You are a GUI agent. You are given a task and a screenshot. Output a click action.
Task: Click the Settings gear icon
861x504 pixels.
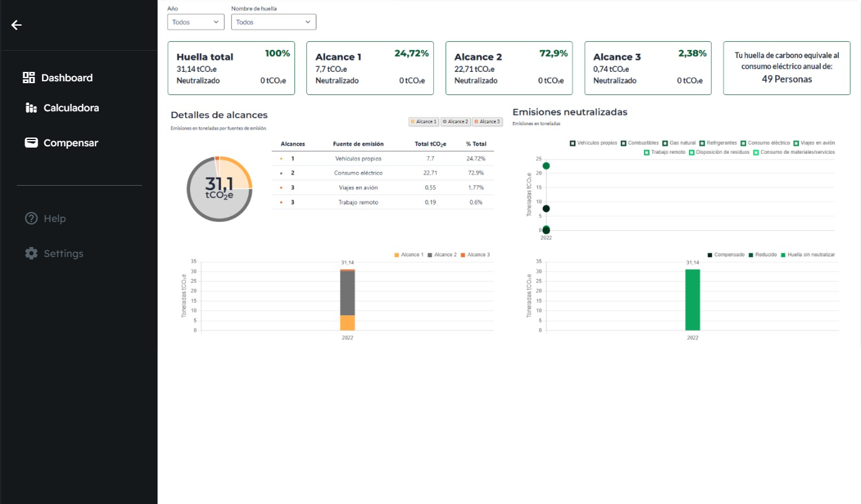click(x=31, y=253)
